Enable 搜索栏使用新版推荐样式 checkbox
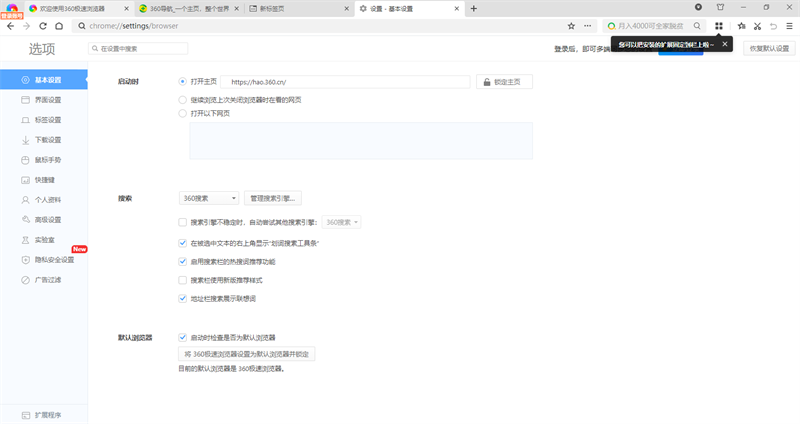The image size is (800, 424). (x=182, y=280)
